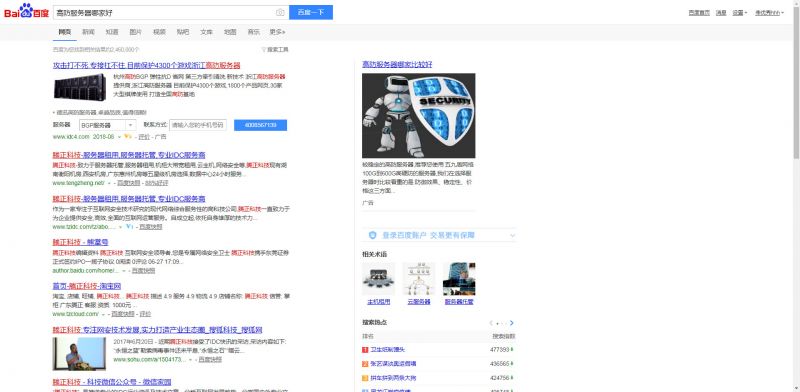Screen dimensions: 800x392
Task: Click the Baidu paw logo
Action: 27,11
